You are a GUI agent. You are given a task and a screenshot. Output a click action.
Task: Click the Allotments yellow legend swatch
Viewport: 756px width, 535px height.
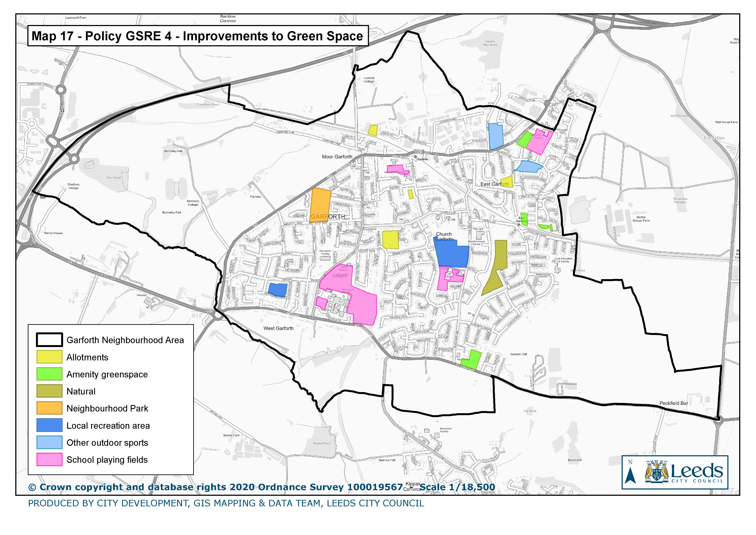(49, 357)
